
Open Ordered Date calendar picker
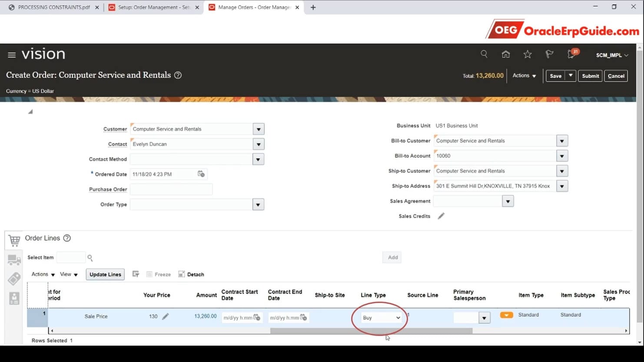point(201,174)
